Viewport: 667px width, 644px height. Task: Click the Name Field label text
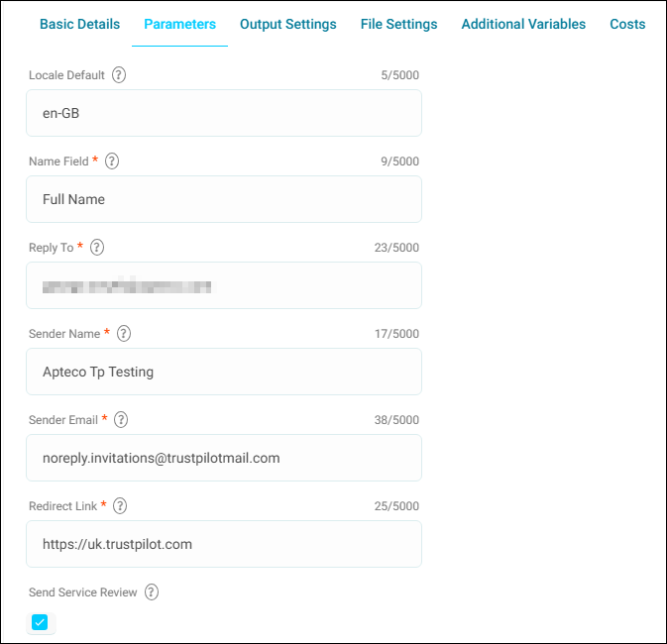58,161
